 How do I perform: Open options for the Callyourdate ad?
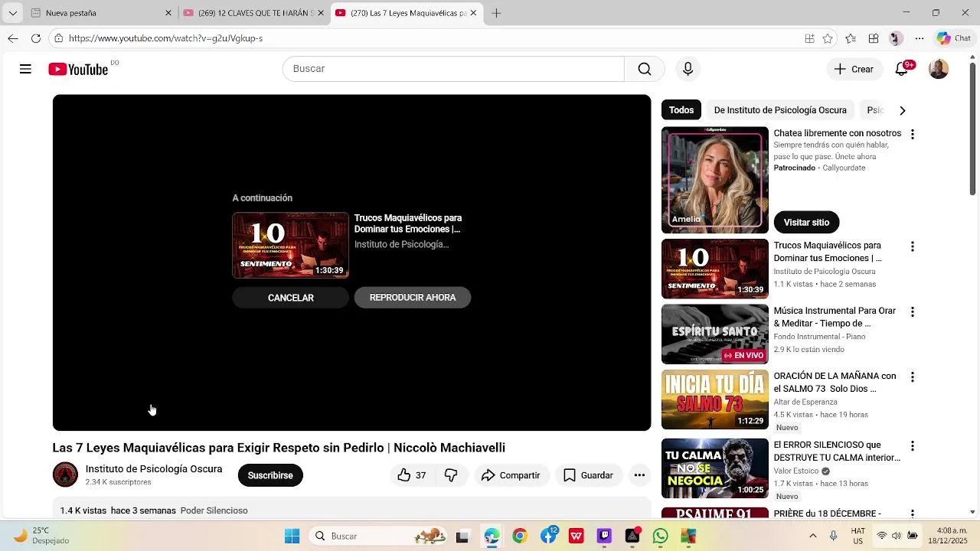coord(912,134)
